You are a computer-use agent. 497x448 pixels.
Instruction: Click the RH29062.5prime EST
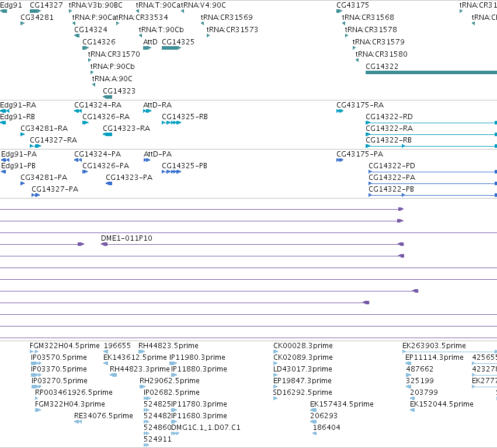pos(143,387)
